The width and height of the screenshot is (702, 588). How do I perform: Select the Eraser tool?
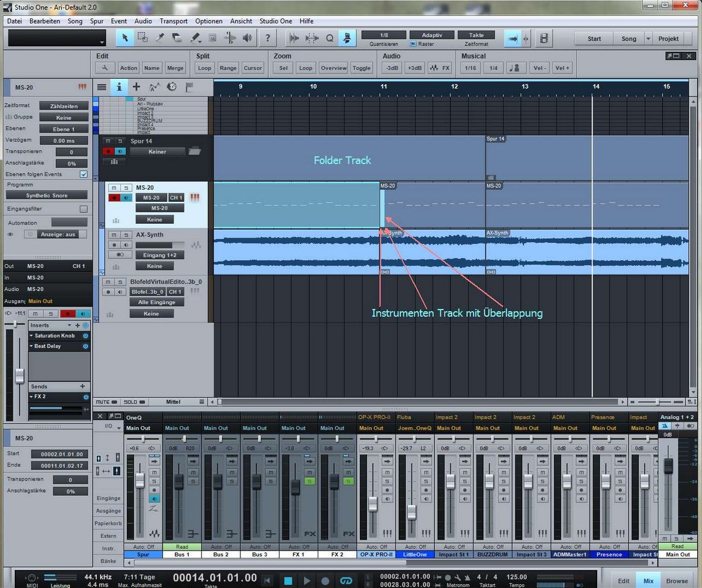click(177, 38)
